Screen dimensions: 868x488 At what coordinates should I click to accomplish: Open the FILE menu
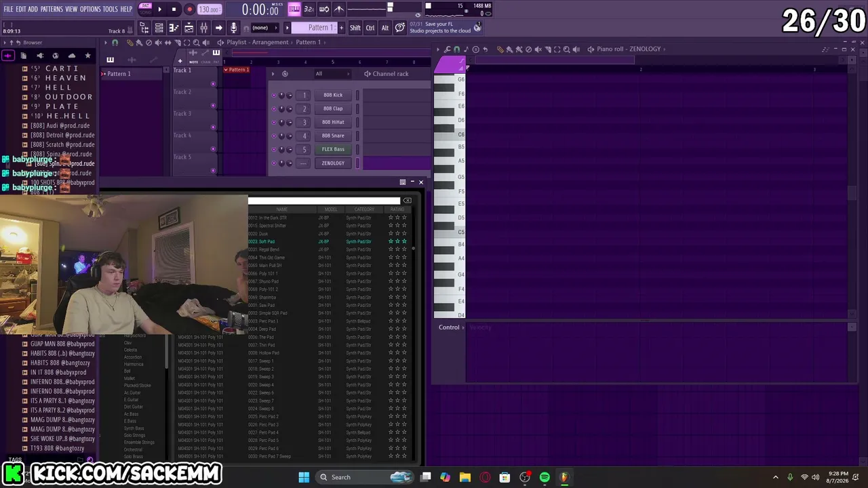pyautogui.click(x=8, y=9)
